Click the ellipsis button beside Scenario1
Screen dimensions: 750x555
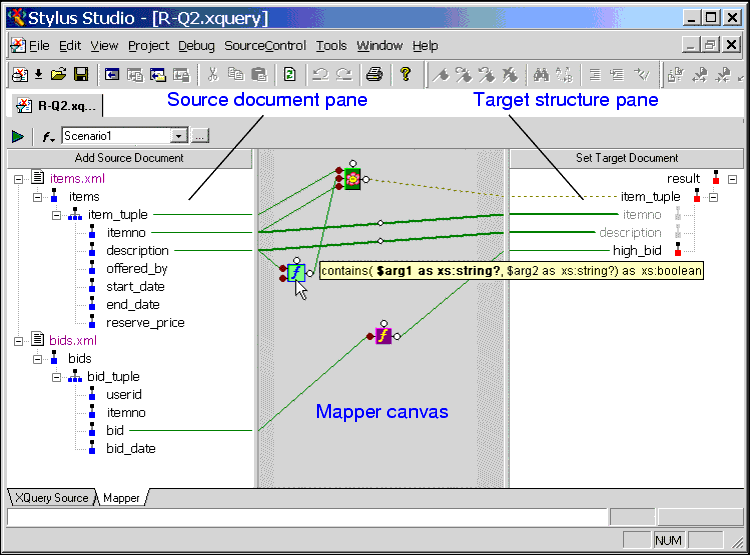200,136
